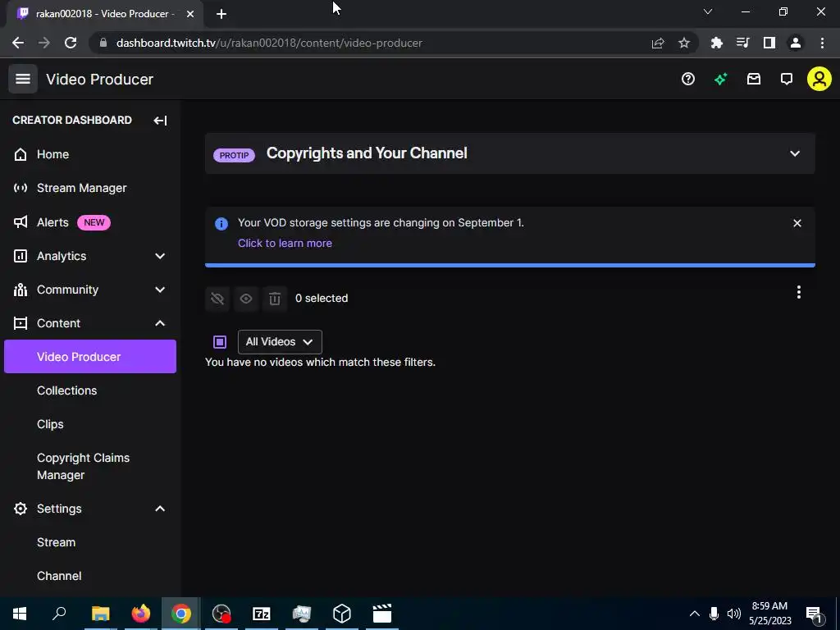Click the share page icon in address bar
This screenshot has width=840, height=630.
click(x=658, y=43)
